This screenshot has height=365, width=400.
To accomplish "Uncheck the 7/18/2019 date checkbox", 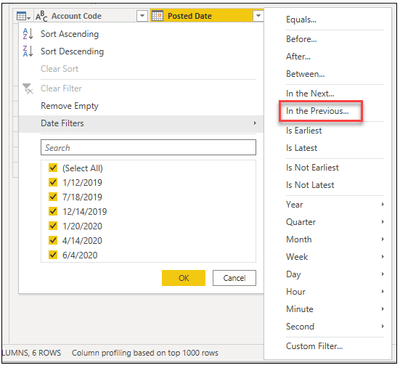I will tap(53, 197).
